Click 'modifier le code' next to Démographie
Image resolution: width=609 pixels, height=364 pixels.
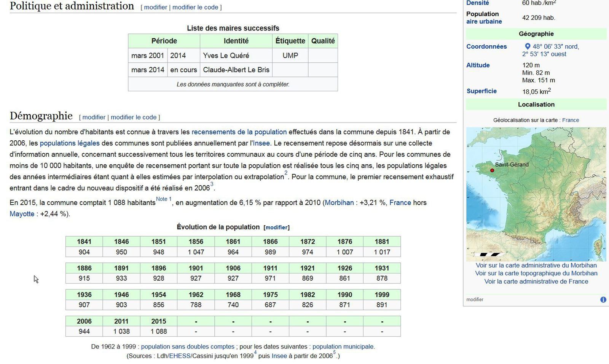click(134, 117)
